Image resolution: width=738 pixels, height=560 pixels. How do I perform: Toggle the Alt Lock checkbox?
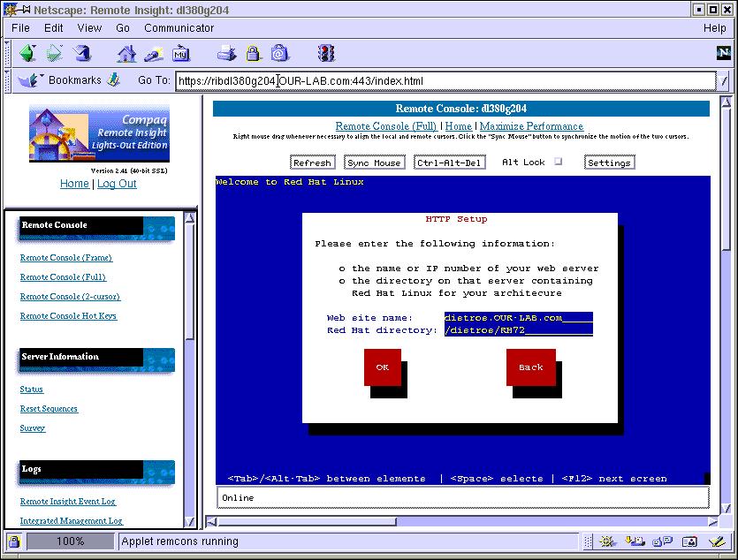[x=558, y=162]
